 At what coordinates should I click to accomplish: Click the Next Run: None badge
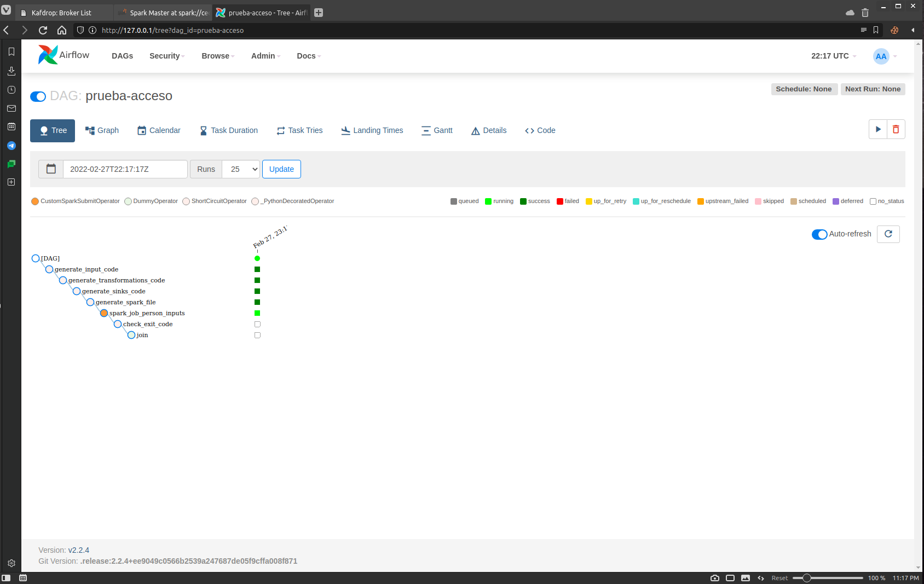[873, 89]
